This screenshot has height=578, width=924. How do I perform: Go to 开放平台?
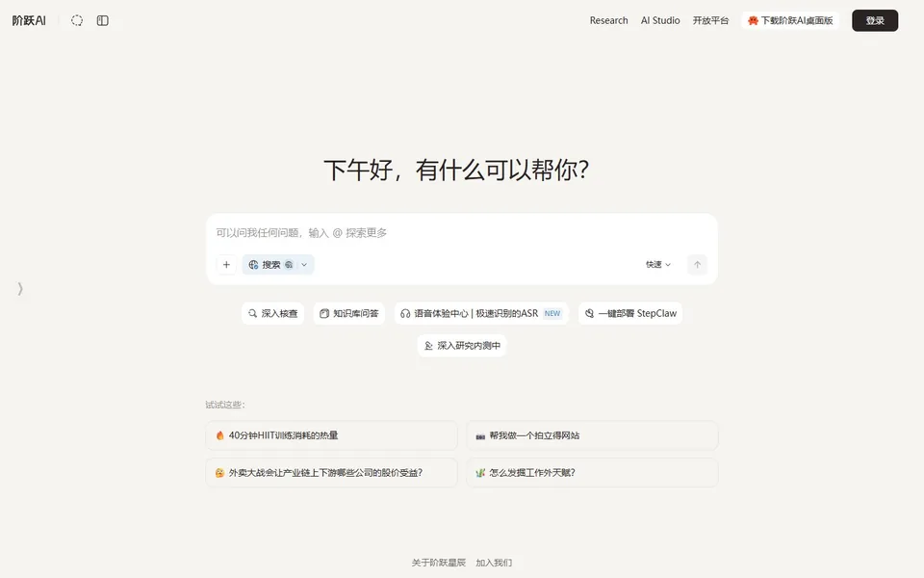[x=710, y=20]
